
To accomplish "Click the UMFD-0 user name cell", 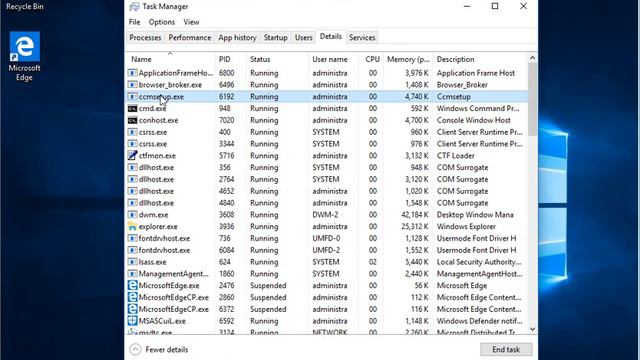I will [x=326, y=238].
